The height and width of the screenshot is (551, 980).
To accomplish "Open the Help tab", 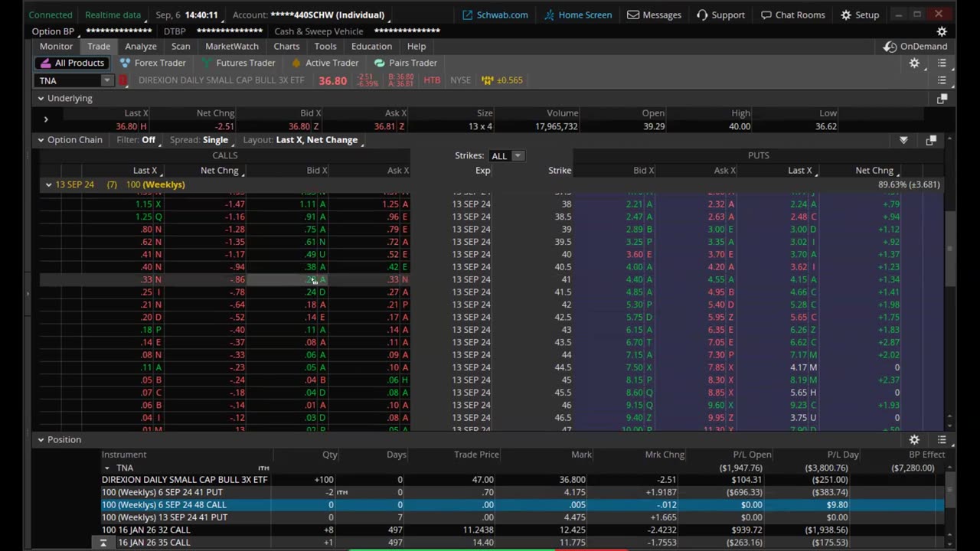I will (416, 46).
